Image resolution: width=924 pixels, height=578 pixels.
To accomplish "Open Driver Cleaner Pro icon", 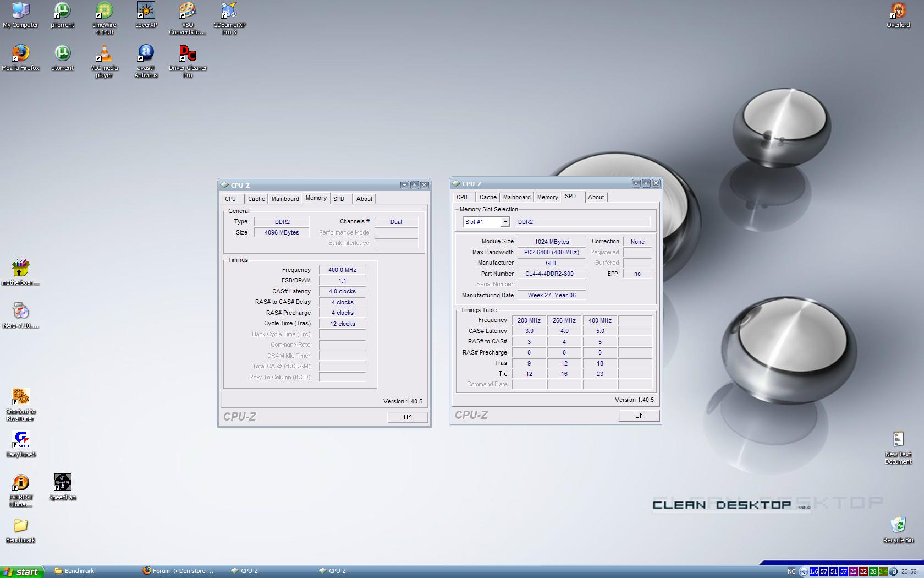I will (188, 61).
